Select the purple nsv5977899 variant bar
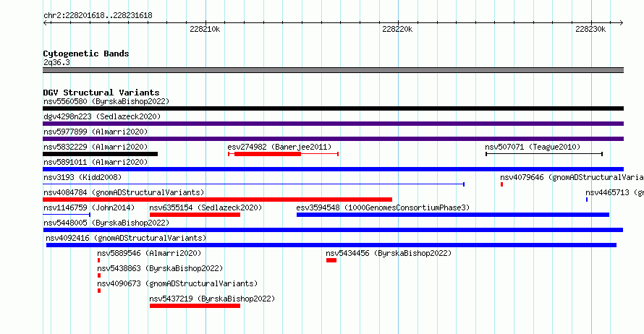Image resolution: width=644 pixels, height=334 pixels. 333,139
